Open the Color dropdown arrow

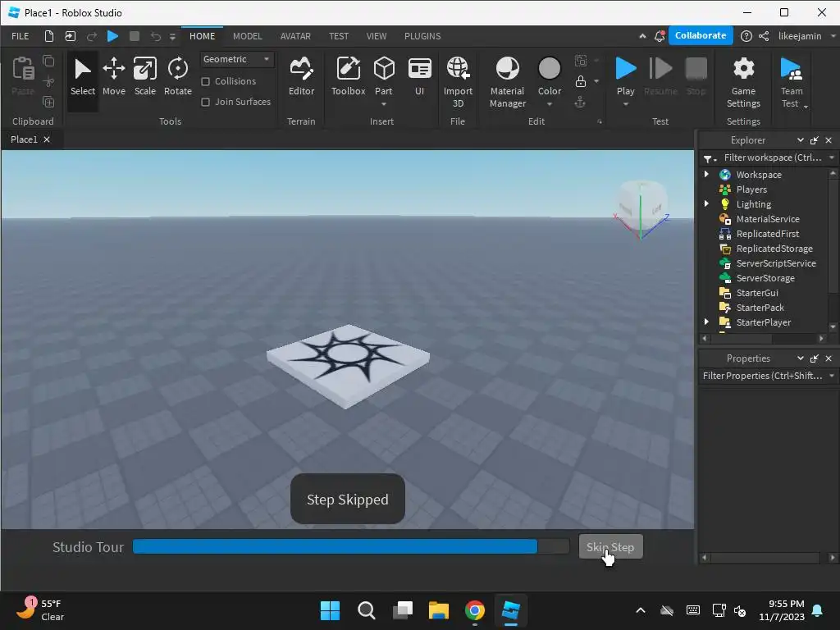click(549, 104)
